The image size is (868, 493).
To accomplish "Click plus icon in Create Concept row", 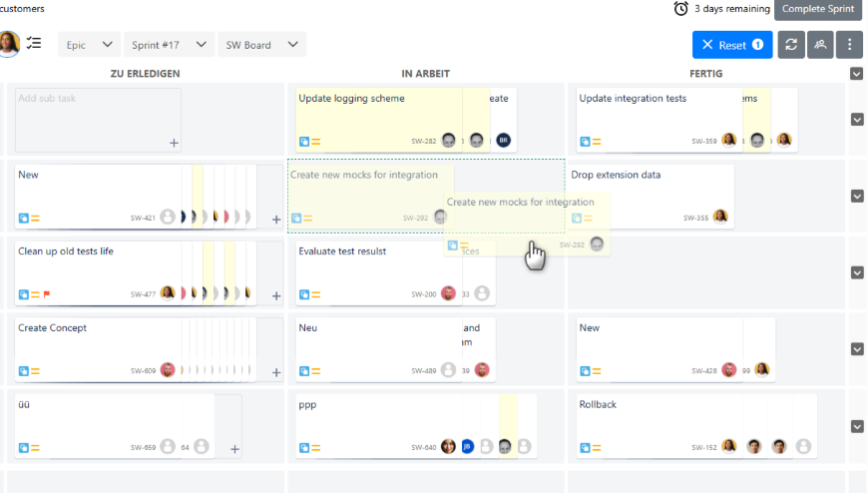I will pos(276,373).
